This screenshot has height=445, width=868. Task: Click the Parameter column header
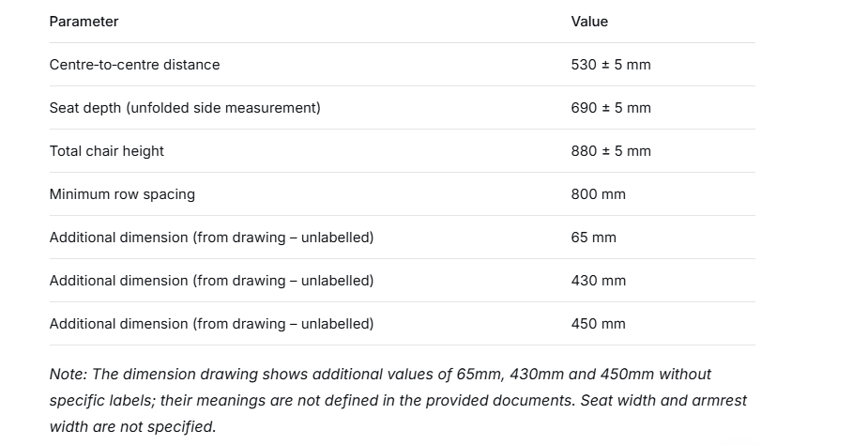[x=84, y=22]
